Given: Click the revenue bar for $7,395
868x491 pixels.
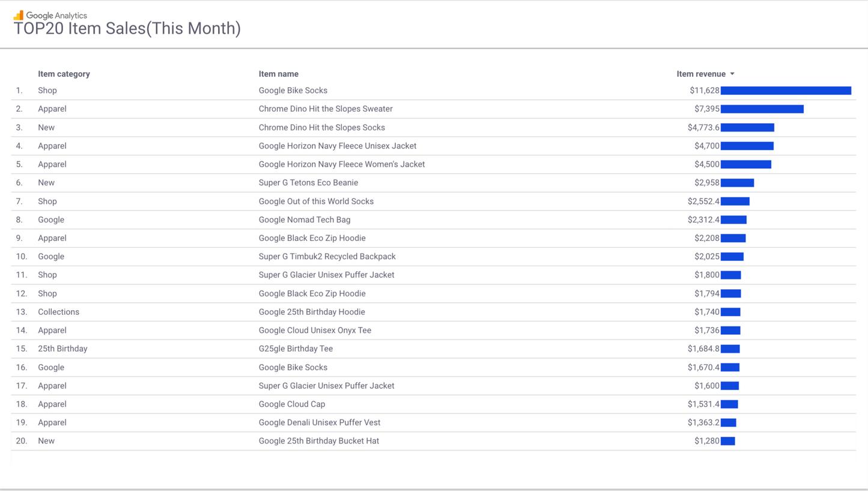Looking at the screenshot, I should click(762, 109).
